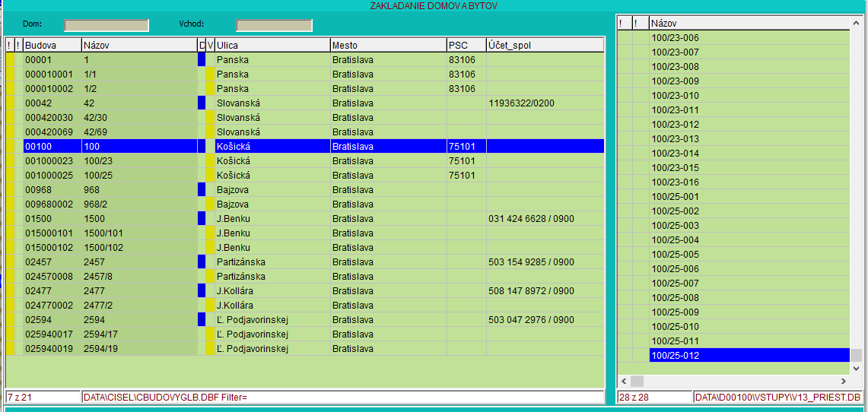Select building row 02477
Image resolution: width=868 pixels, height=412 pixels.
click(304, 291)
